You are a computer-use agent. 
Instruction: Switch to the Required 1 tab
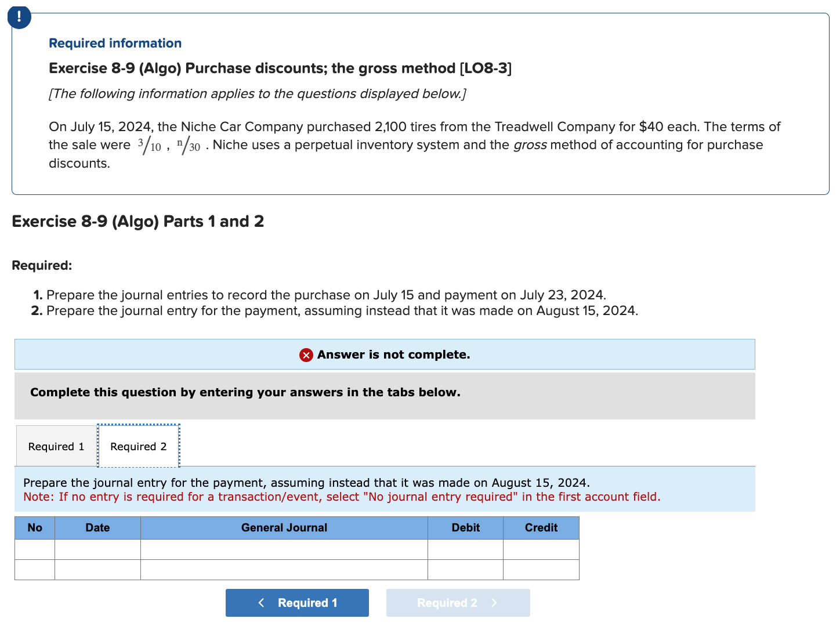[x=56, y=446]
